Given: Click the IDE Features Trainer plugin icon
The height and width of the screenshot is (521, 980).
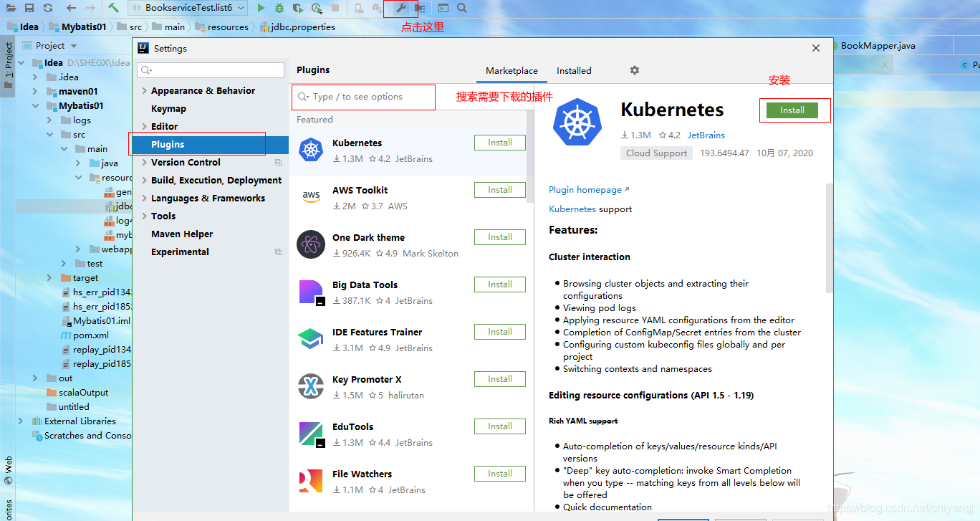Looking at the screenshot, I should [311, 340].
